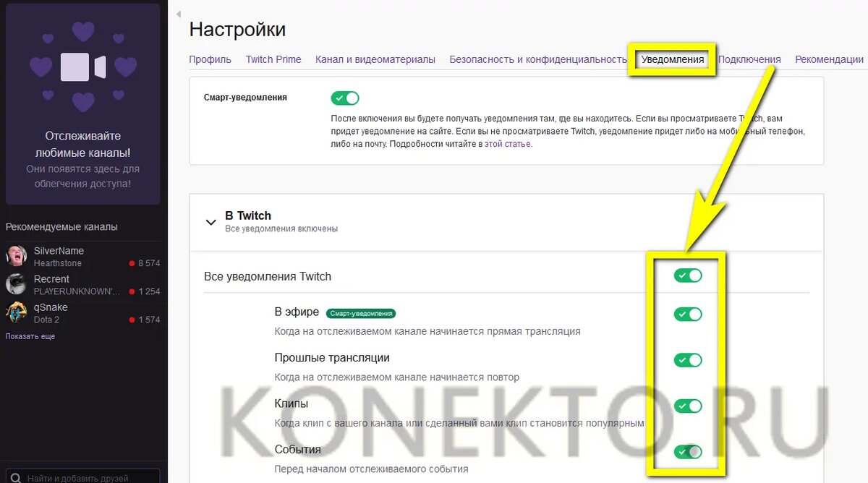The height and width of the screenshot is (483, 868).
Task: Click Recrent channel avatar
Action: [x=17, y=284]
